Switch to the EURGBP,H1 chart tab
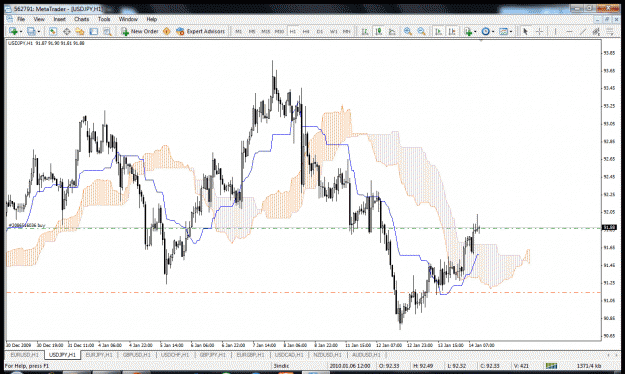The image size is (625, 374). [251, 354]
